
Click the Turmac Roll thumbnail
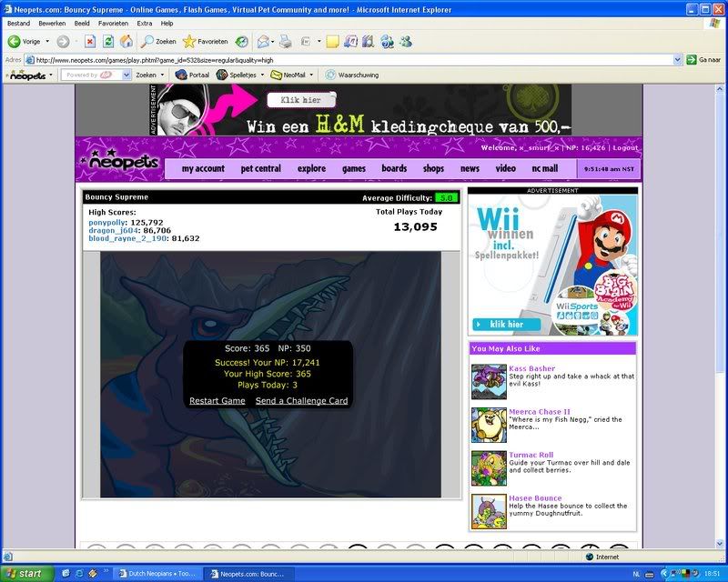click(489, 468)
